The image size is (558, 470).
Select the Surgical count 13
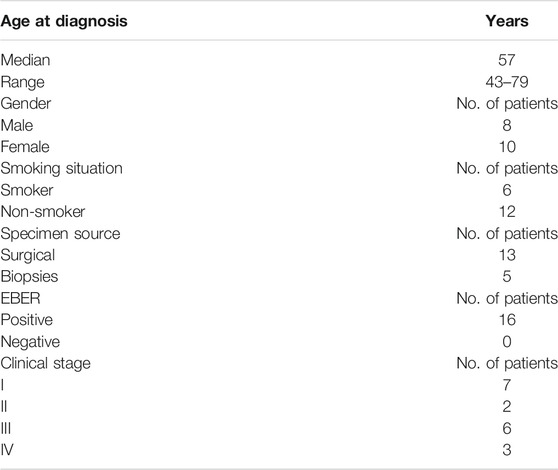coord(507,255)
